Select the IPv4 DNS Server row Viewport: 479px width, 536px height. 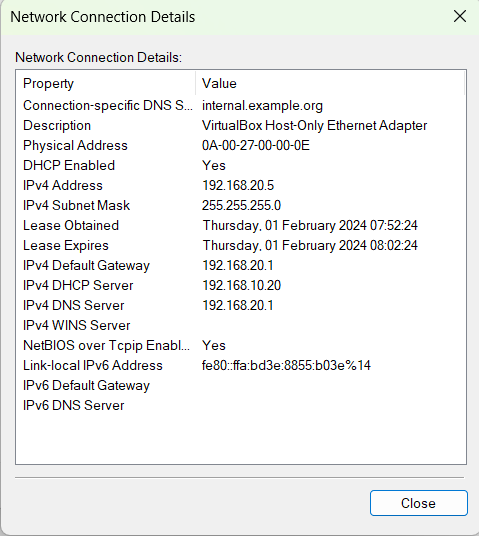tap(241, 306)
